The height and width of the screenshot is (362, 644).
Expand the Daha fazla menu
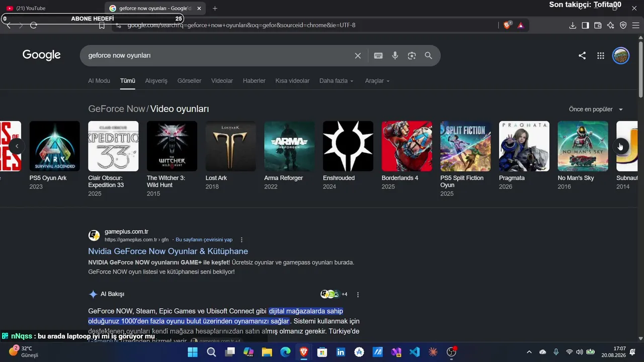click(336, 81)
